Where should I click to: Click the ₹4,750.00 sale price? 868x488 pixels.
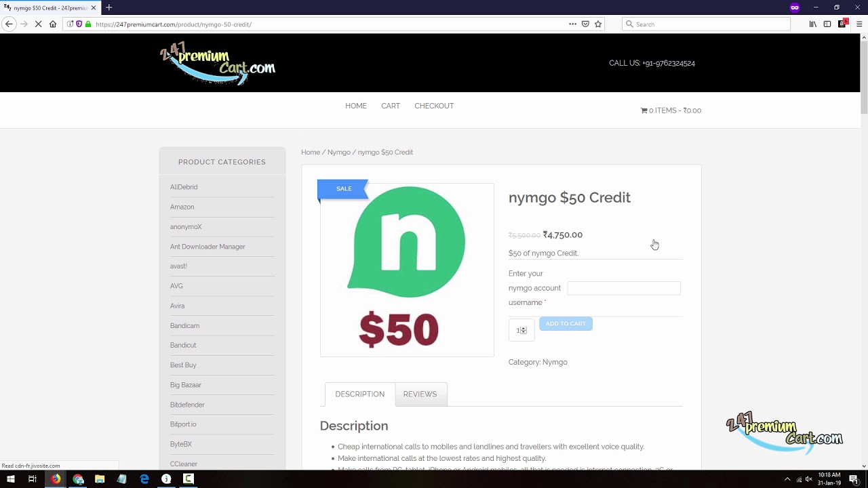click(x=563, y=235)
